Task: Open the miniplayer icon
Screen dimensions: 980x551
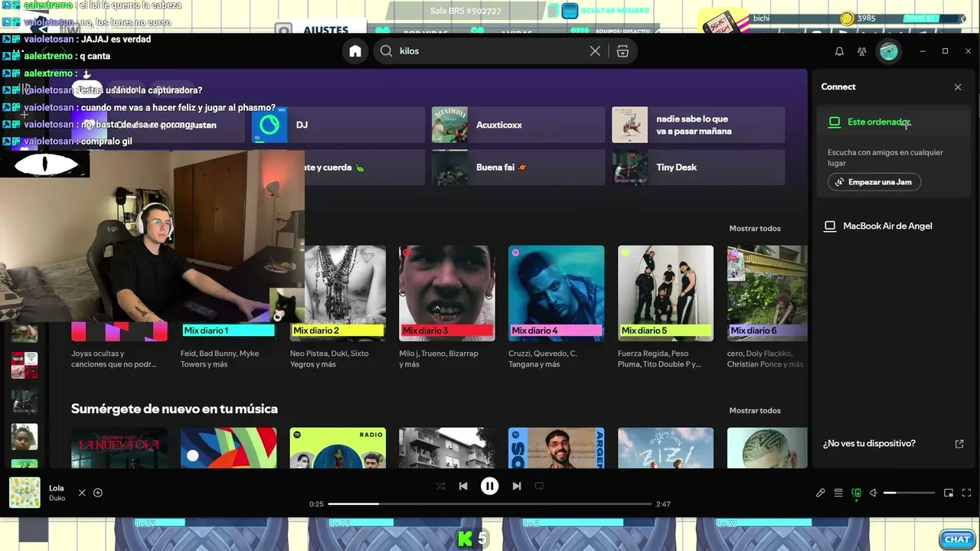Action: click(949, 494)
